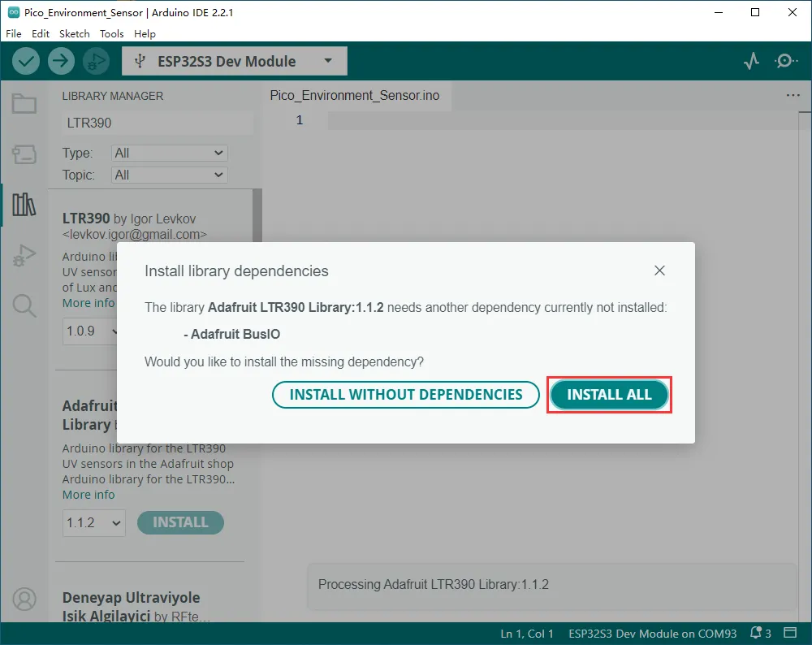Click the Processing Adafruit LTR390 Library:1.1.2 notification
Image resolution: width=812 pixels, height=645 pixels.
coord(551,586)
